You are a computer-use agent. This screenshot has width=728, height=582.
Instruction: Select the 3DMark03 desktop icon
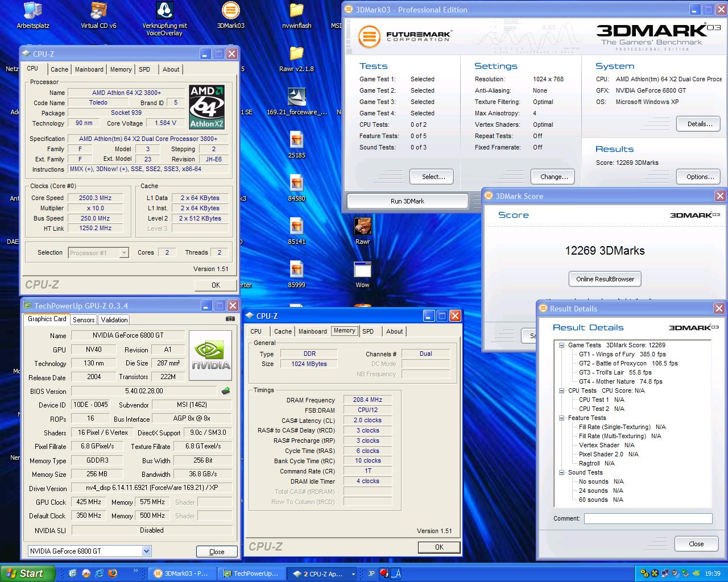[230, 15]
